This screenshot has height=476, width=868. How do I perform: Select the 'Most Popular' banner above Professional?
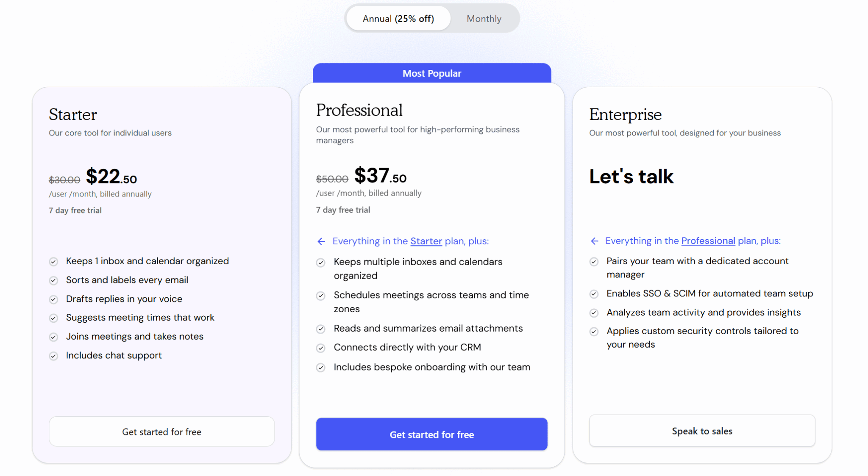(x=431, y=73)
